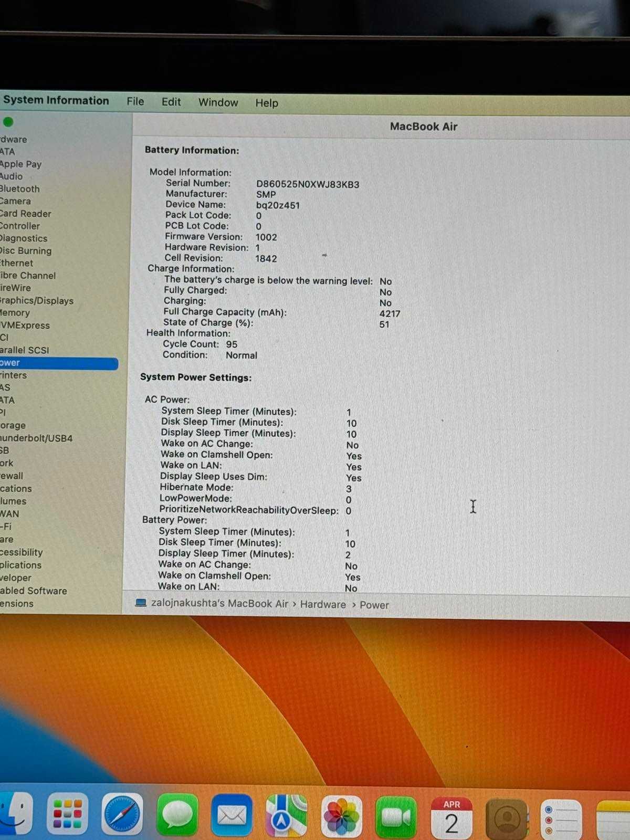Launch FaceTime from the Dock
The width and height of the screenshot is (630, 840).
(396, 817)
